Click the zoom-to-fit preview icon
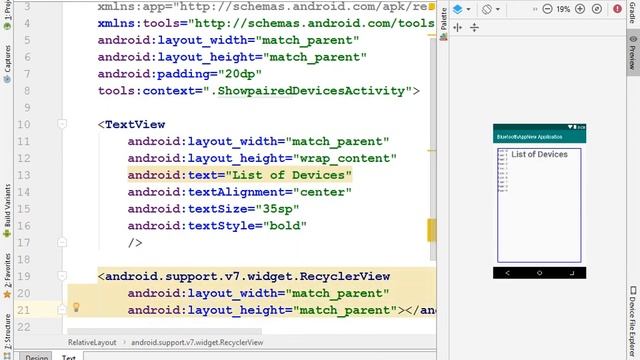Viewport: 640px width, 360px height. coord(597,9)
